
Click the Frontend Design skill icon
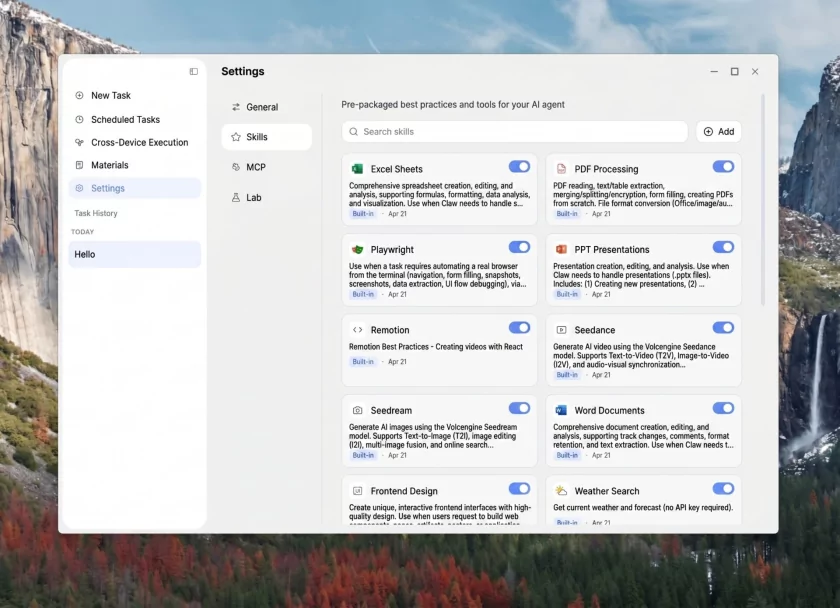360,490
